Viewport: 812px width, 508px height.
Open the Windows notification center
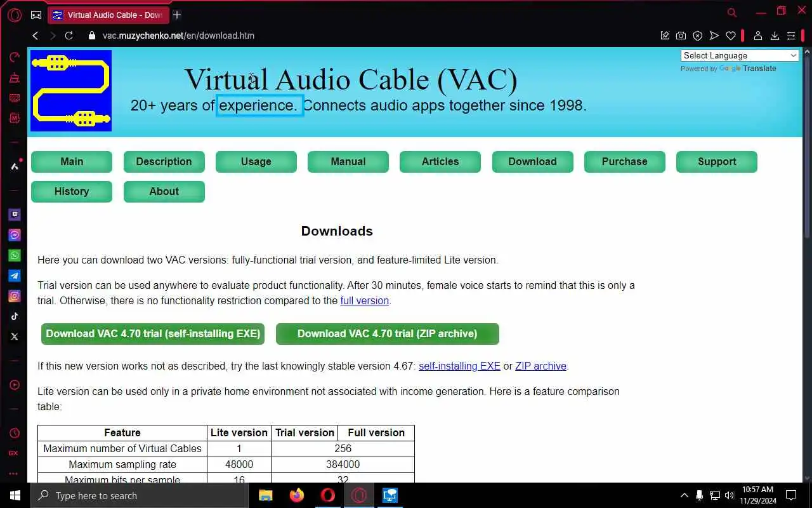790,495
